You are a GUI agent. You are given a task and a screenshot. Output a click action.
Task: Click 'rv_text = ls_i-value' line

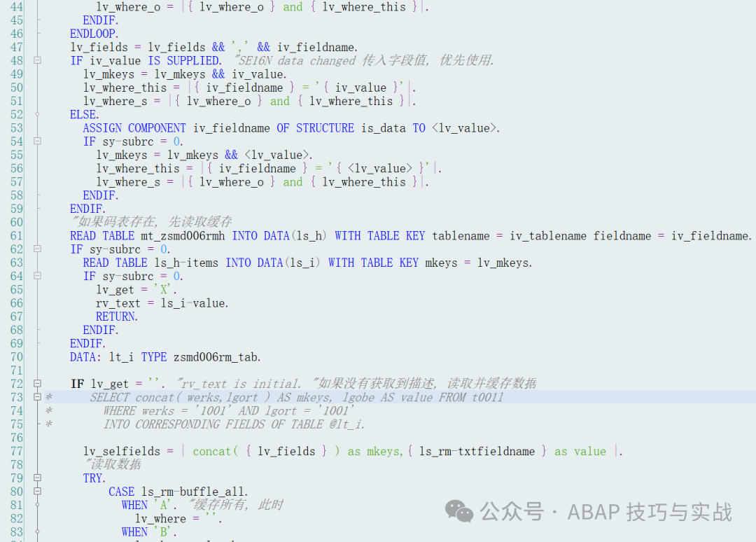162,303
